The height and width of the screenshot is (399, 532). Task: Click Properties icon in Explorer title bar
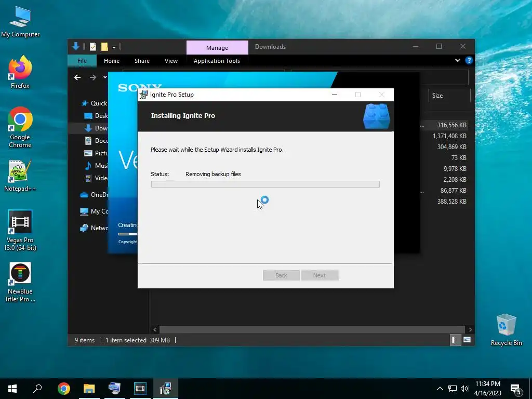[93, 47]
